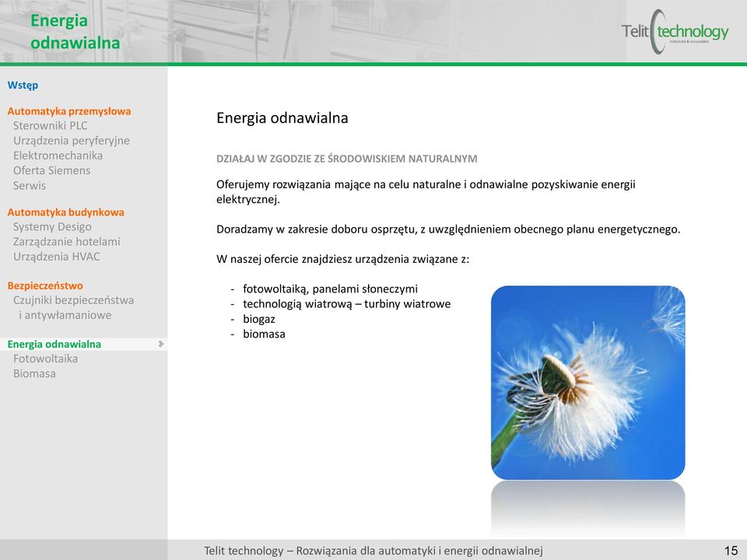Open the Wstęp section
Image resolution: width=747 pixels, height=560 pixels.
23,86
